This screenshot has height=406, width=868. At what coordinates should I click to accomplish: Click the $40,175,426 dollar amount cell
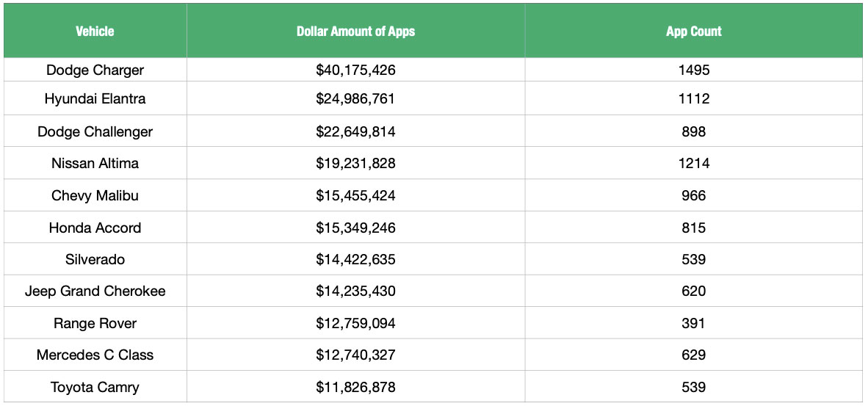click(355, 70)
